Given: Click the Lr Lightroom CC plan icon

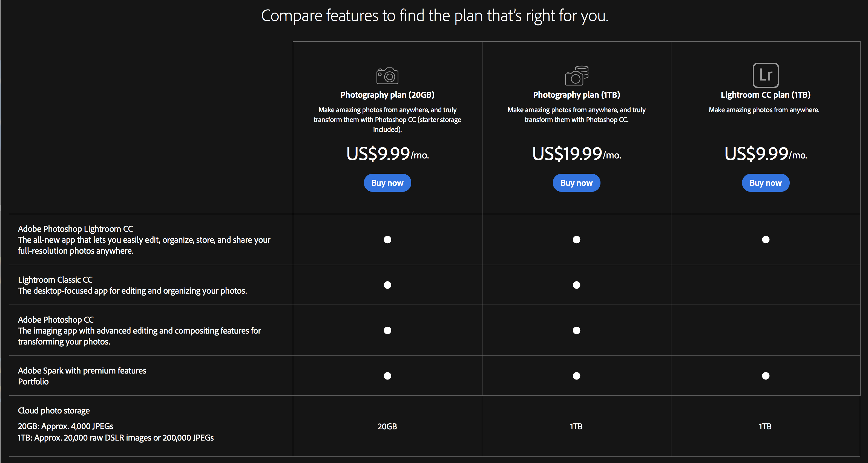Looking at the screenshot, I should 766,75.
